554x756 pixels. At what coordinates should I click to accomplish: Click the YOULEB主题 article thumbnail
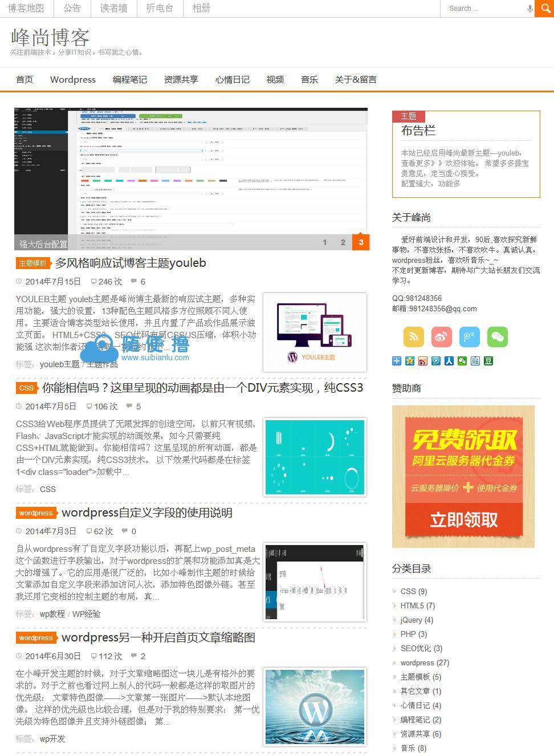pos(315,332)
